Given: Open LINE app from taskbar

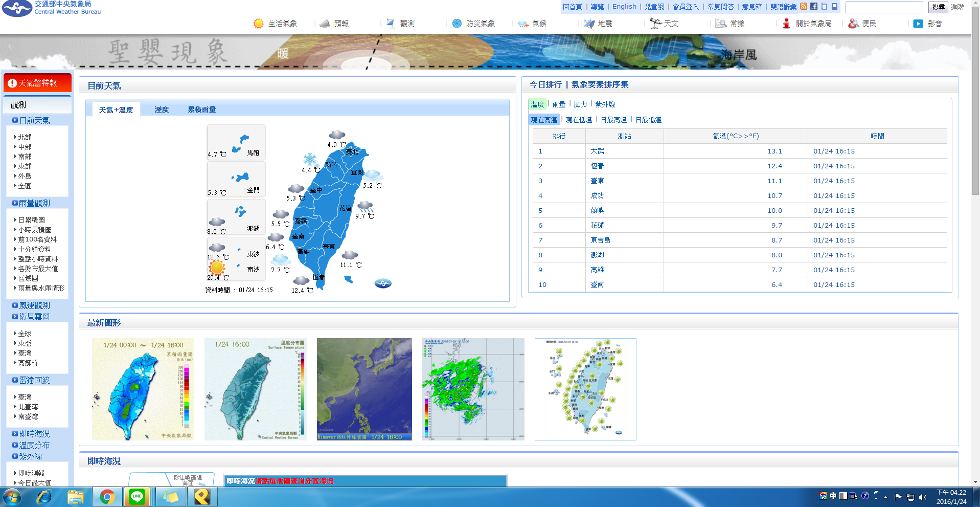Looking at the screenshot, I should tap(137, 497).
